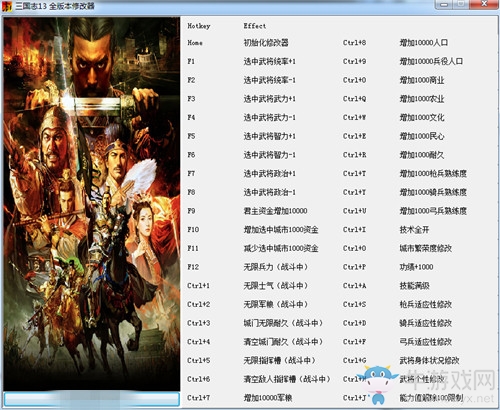Select the 技术全开 entry

coord(414,229)
